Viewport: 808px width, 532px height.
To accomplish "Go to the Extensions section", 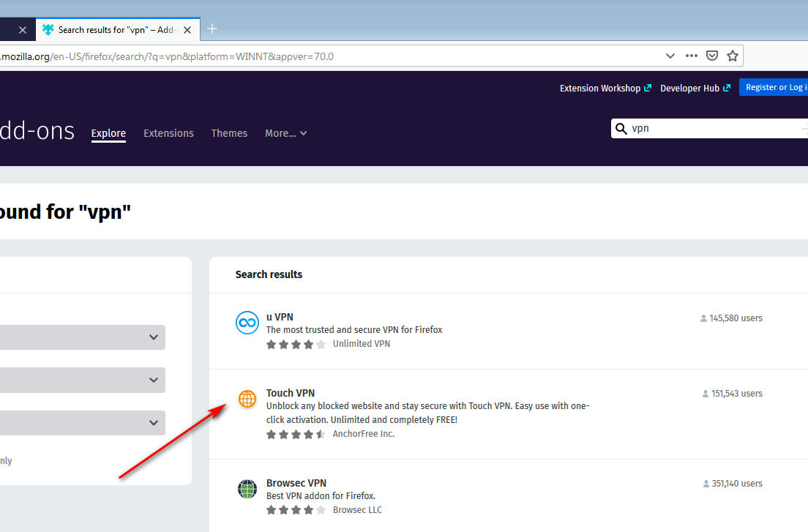I will tap(168, 133).
